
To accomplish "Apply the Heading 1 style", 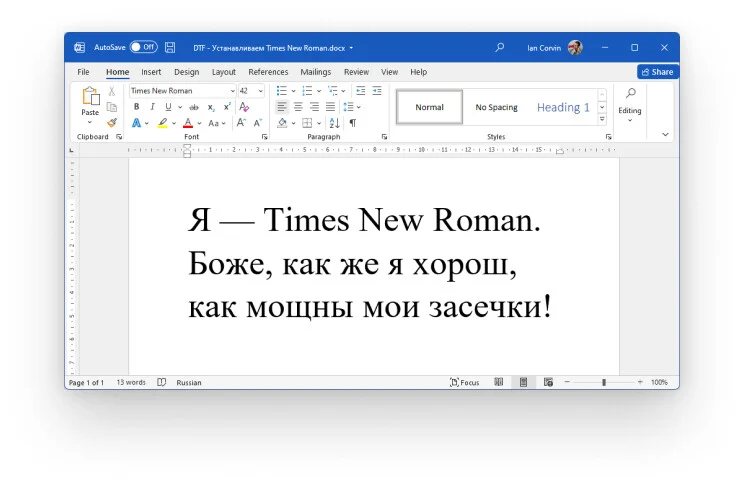I will point(563,107).
